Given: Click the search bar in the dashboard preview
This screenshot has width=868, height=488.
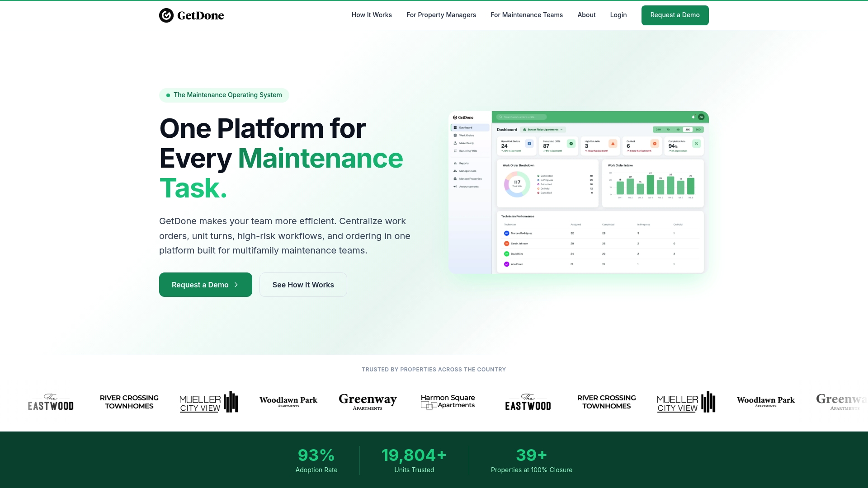Looking at the screenshot, I should 521,117.
